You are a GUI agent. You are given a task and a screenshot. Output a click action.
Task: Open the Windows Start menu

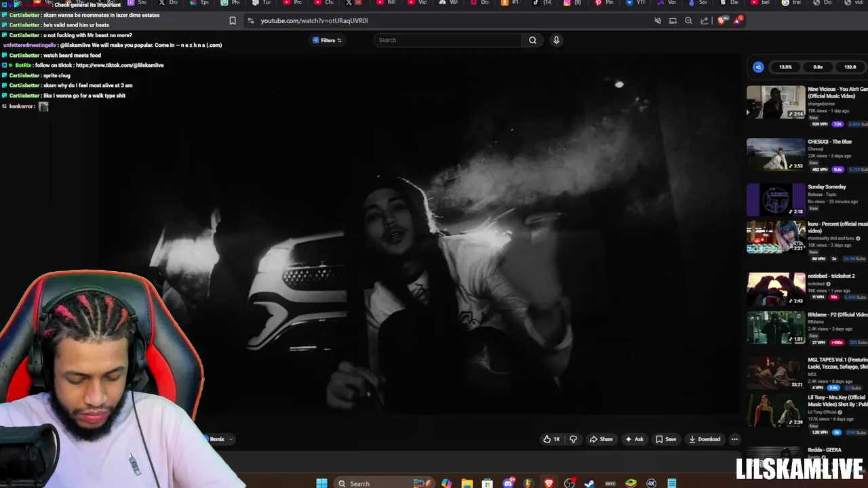pyautogui.click(x=321, y=483)
